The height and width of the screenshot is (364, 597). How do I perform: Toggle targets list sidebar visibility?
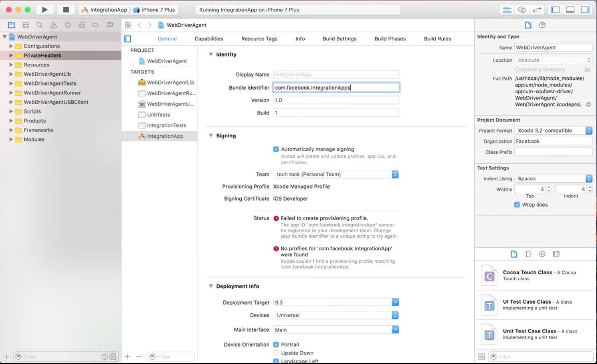[x=127, y=39]
